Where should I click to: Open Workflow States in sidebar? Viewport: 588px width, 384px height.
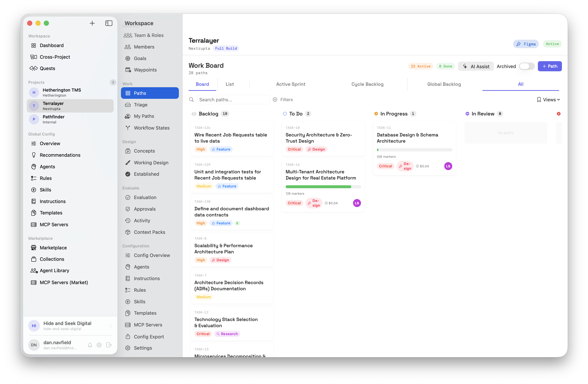pos(152,128)
